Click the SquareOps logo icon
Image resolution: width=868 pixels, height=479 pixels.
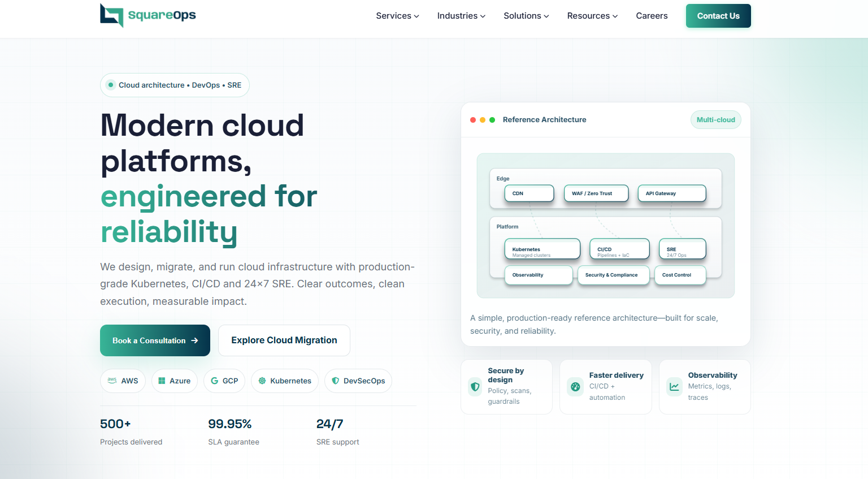(x=112, y=15)
